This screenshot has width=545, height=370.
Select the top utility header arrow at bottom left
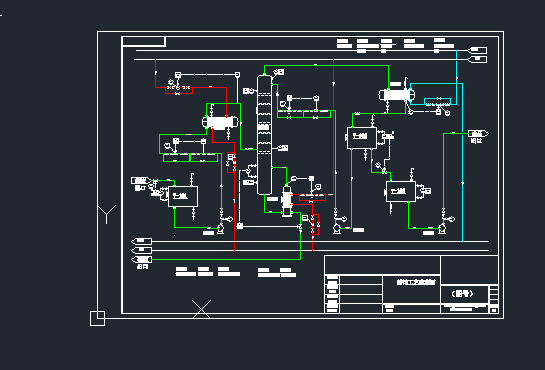coord(141,241)
